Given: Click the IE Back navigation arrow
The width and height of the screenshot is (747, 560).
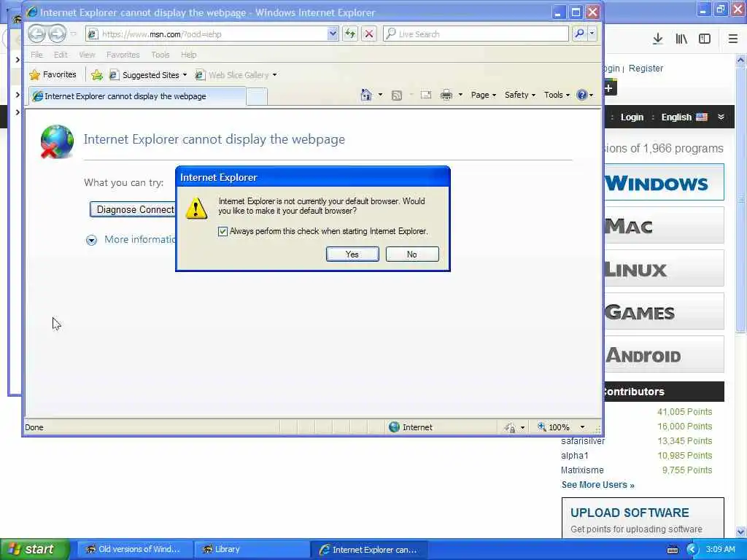Looking at the screenshot, I should point(37,34).
